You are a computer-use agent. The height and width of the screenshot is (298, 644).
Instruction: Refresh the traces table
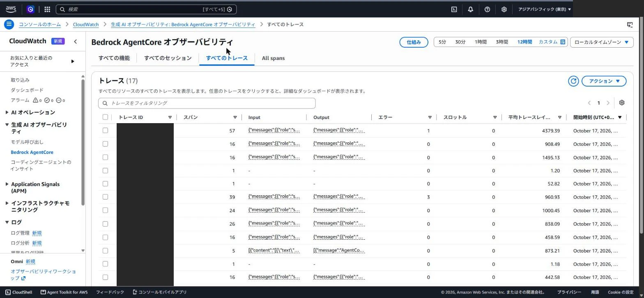click(573, 81)
